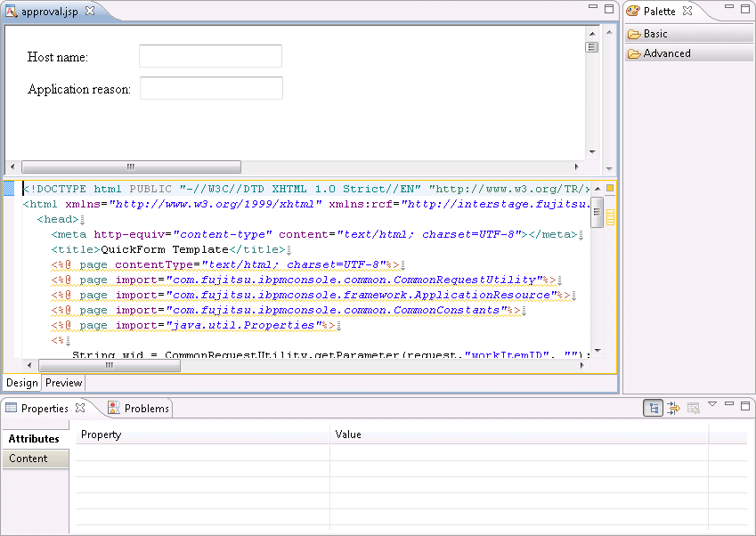The height and width of the screenshot is (536, 756).
Task: Close the Palette view
Action: tap(687, 11)
